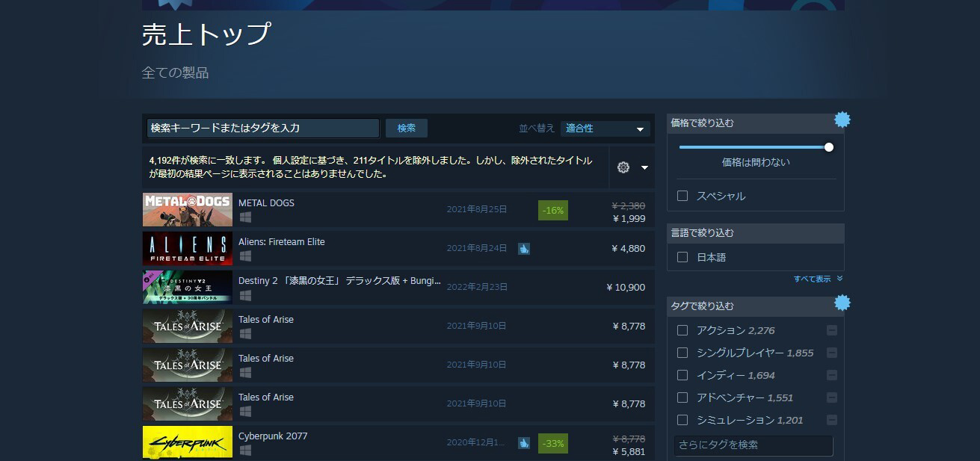This screenshot has width=980, height=461.
Task: Click the Windows platform icon under METAL DOGS
Action: [245, 217]
